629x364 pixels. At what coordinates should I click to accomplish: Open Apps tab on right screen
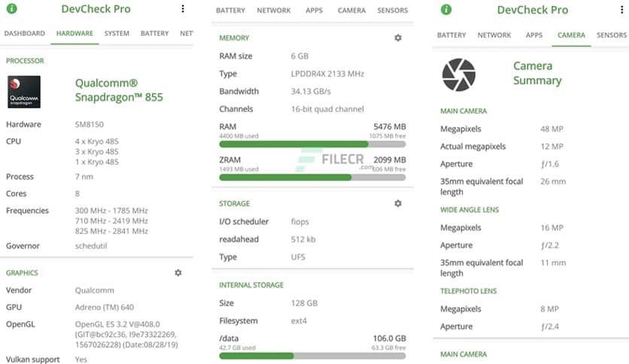pyautogui.click(x=534, y=35)
